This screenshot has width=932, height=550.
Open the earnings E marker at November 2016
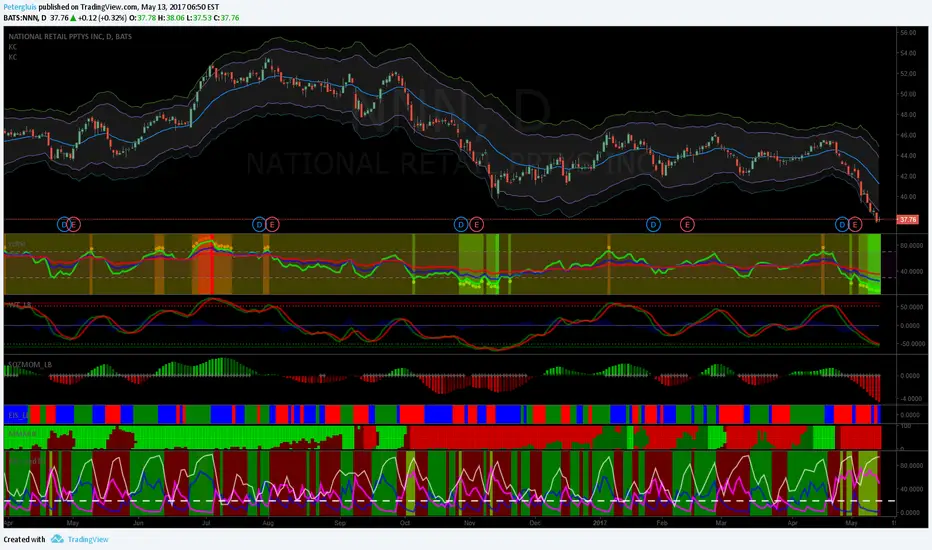click(x=476, y=224)
